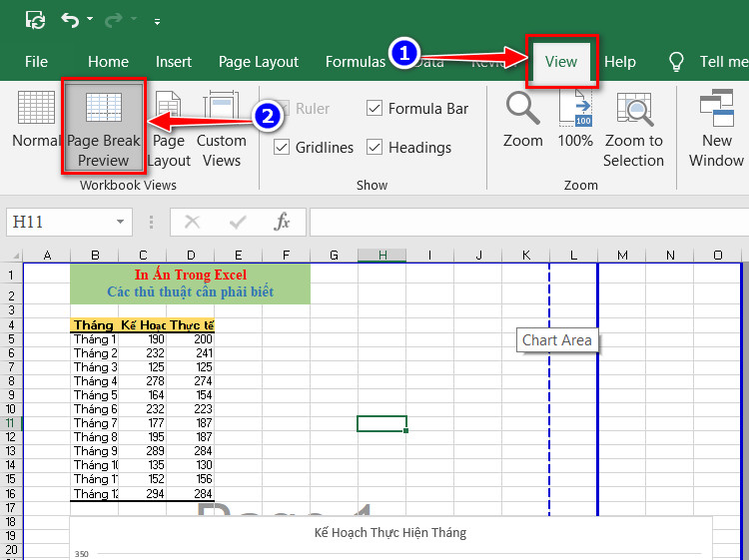This screenshot has height=560, width=749.
Task: Switch to the Page Layout ribbon tab
Action: click(259, 62)
